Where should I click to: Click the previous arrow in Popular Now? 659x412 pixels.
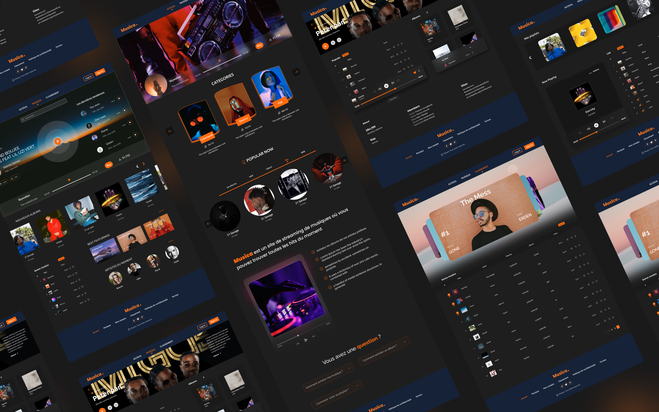pyautogui.click(x=208, y=224)
